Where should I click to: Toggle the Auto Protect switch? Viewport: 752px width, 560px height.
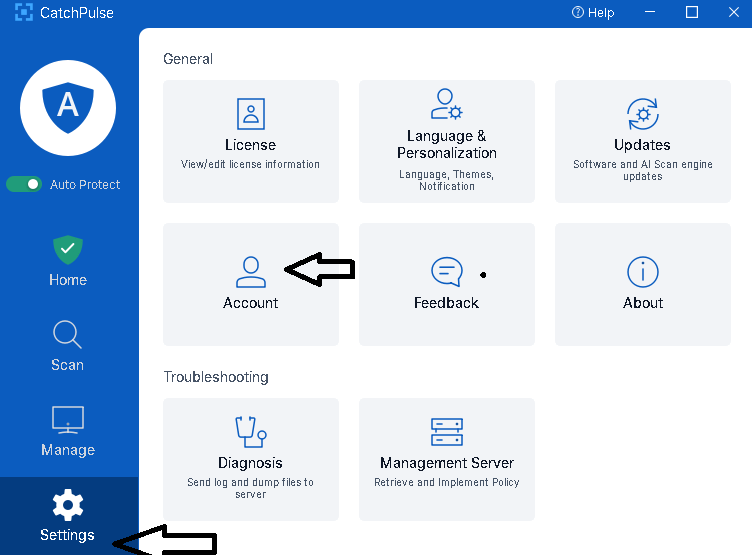[24, 184]
